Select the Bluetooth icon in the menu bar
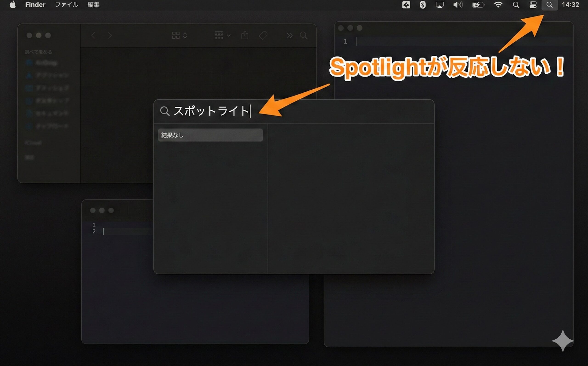This screenshot has width=588, height=366. [x=423, y=5]
